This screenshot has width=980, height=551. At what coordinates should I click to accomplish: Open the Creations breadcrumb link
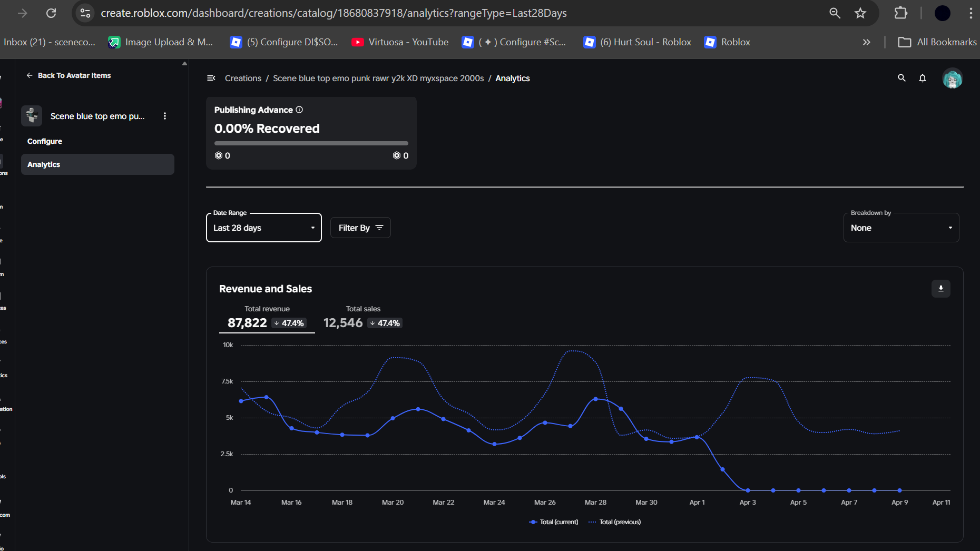point(243,78)
